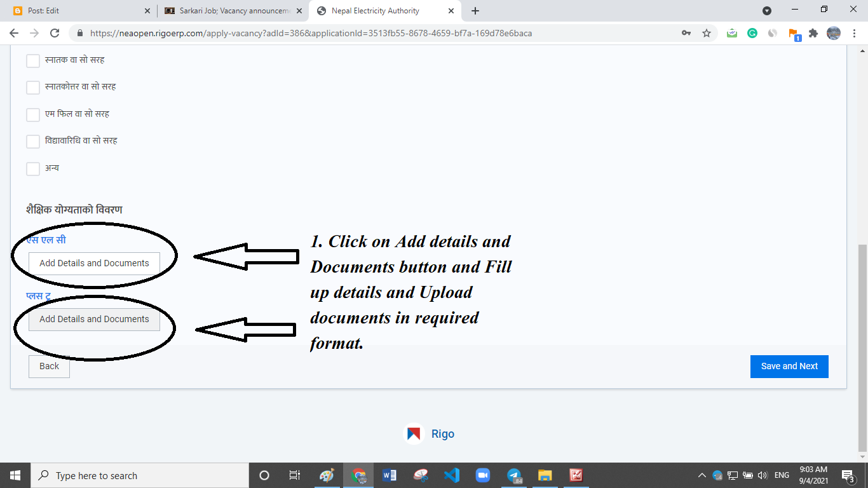Click the Chrome taskbar icon
Viewport: 868px width, 488px height.
point(358,475)
